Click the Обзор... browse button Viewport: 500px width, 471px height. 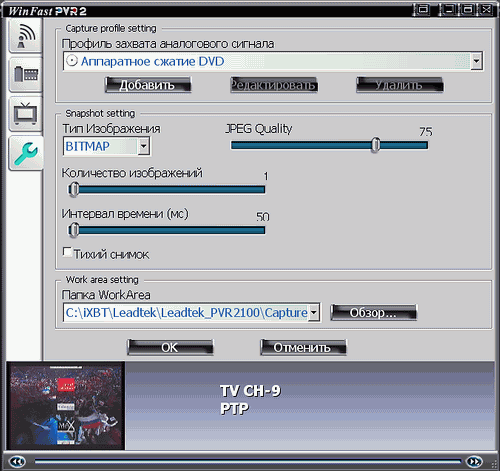click(x=373, y=313)
